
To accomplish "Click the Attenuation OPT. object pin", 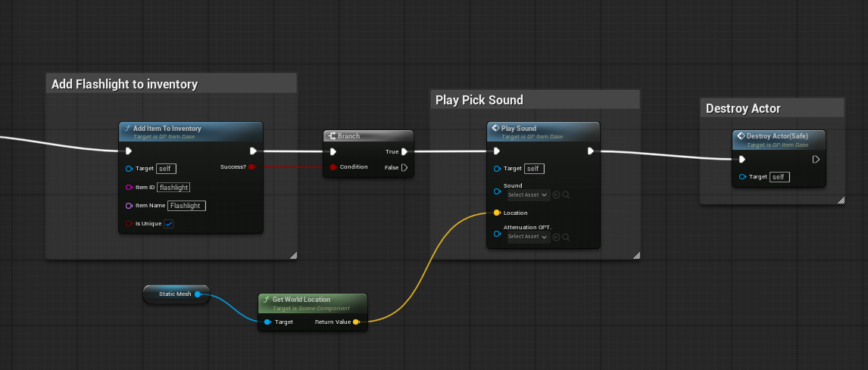I will (497, 233).
